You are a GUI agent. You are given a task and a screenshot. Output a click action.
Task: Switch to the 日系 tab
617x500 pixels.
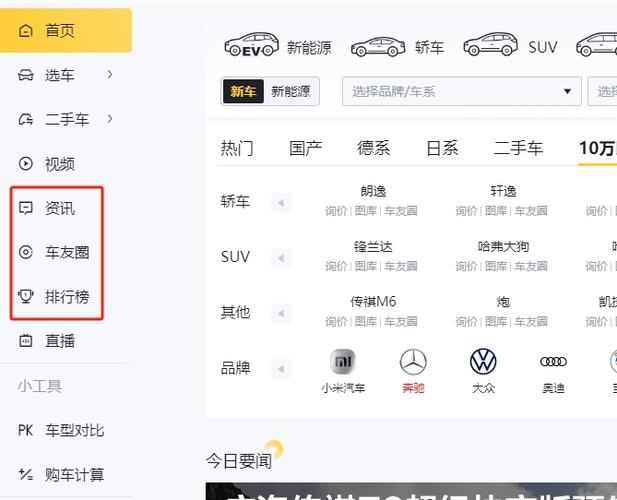click(x=442, y=149)
